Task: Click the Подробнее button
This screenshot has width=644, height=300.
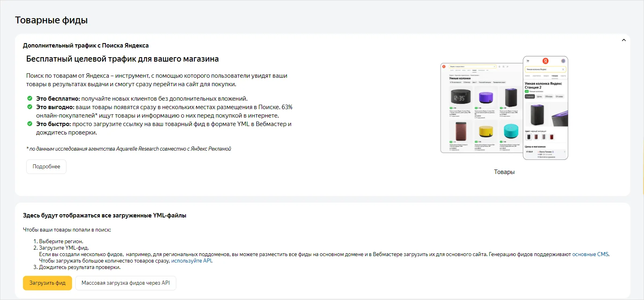Action: coord(46,167)
